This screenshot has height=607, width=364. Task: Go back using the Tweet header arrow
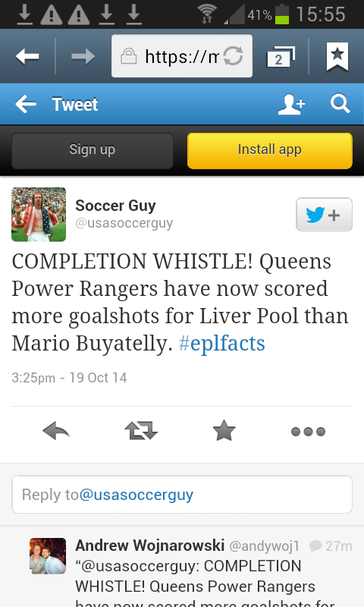[26, 104]
